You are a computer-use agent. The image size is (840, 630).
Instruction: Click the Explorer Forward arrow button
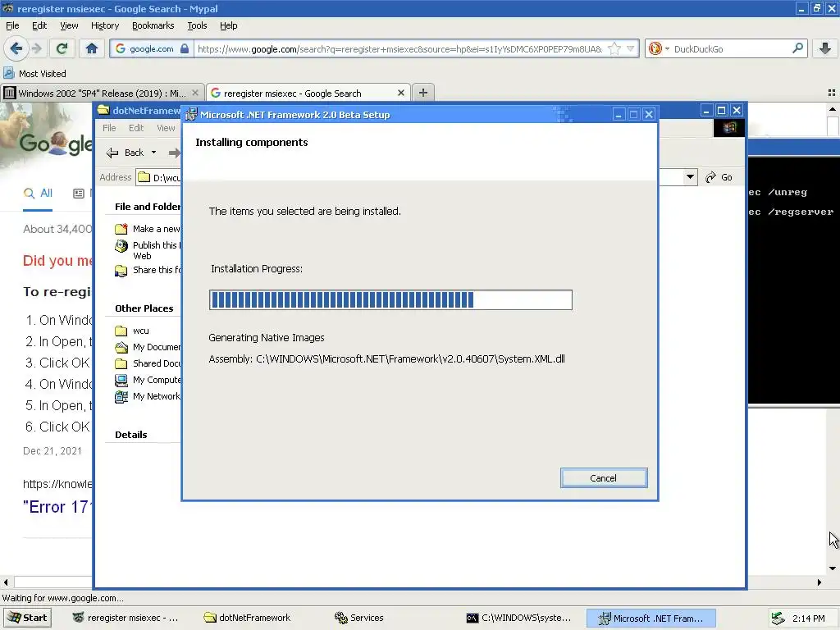(x=175, y=153)
